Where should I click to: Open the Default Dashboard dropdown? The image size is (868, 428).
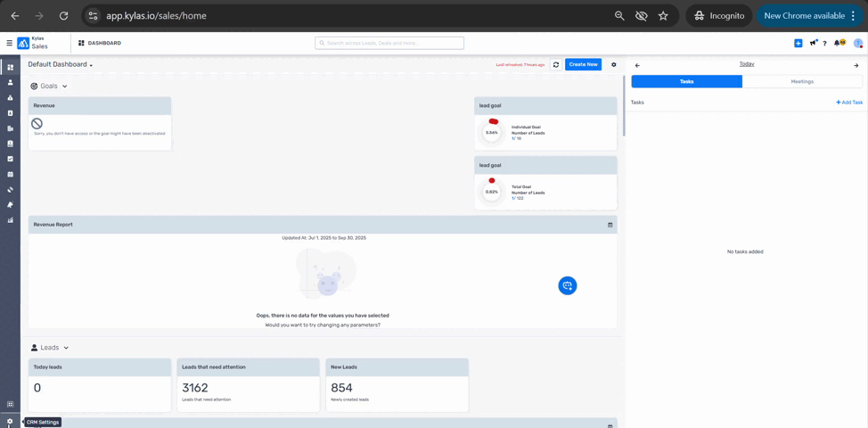(61, 64)
